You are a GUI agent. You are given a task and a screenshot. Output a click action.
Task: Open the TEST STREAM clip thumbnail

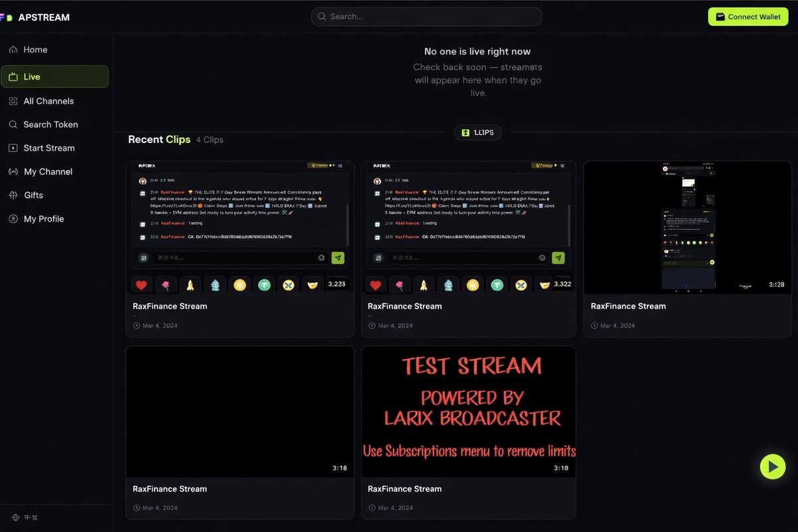coord(468,411)
